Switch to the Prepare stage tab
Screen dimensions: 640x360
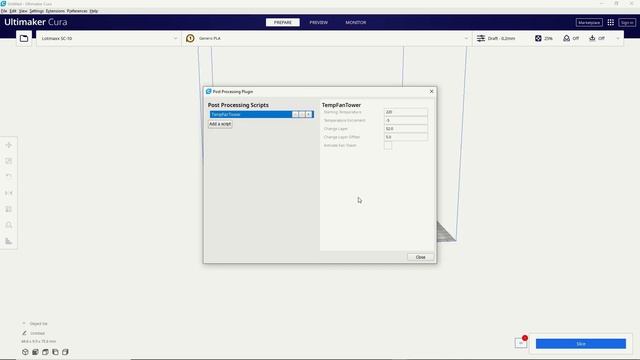point(282,22)
